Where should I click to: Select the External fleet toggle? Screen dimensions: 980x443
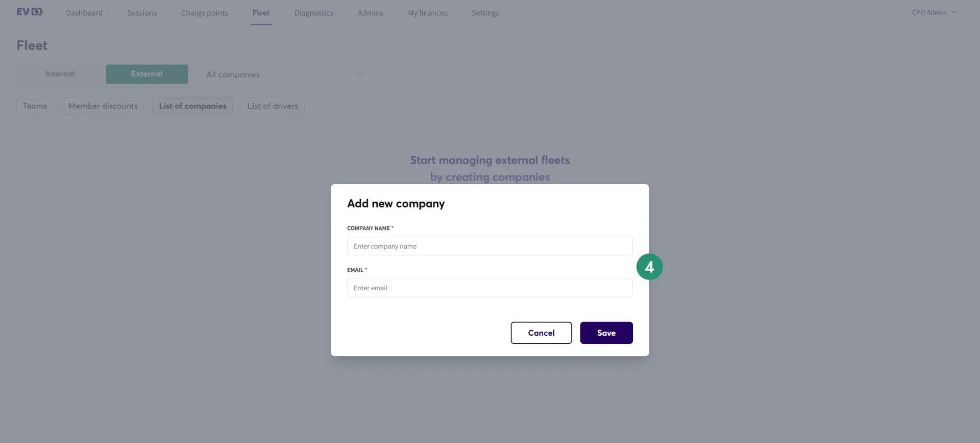tap(147, 74)
